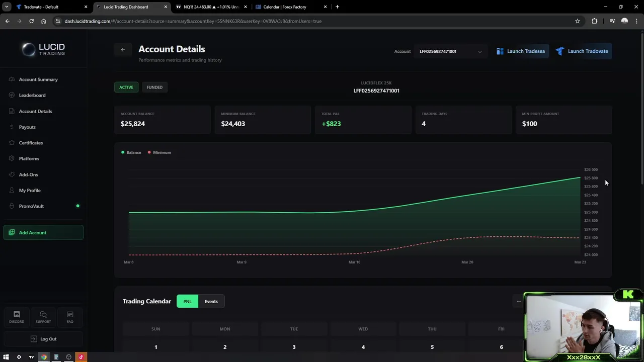This screenshot has height=362, width=644.
Task: Click the Total P&L +$823 card
Action: (x=363, y=120)
